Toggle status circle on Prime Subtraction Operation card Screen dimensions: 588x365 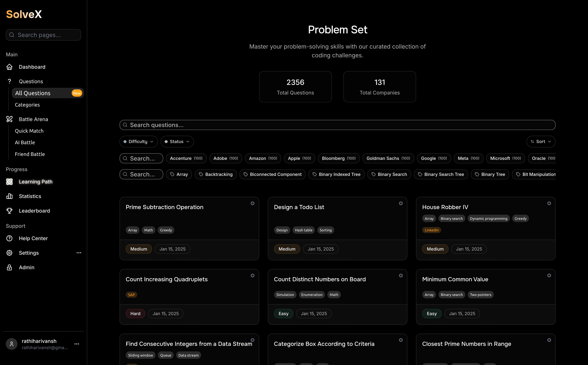[x=252, y=203]
